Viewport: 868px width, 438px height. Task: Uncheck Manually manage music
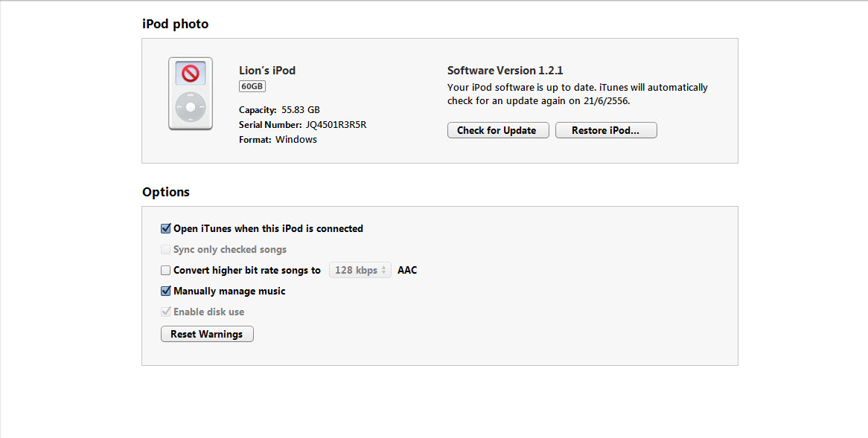166,292
